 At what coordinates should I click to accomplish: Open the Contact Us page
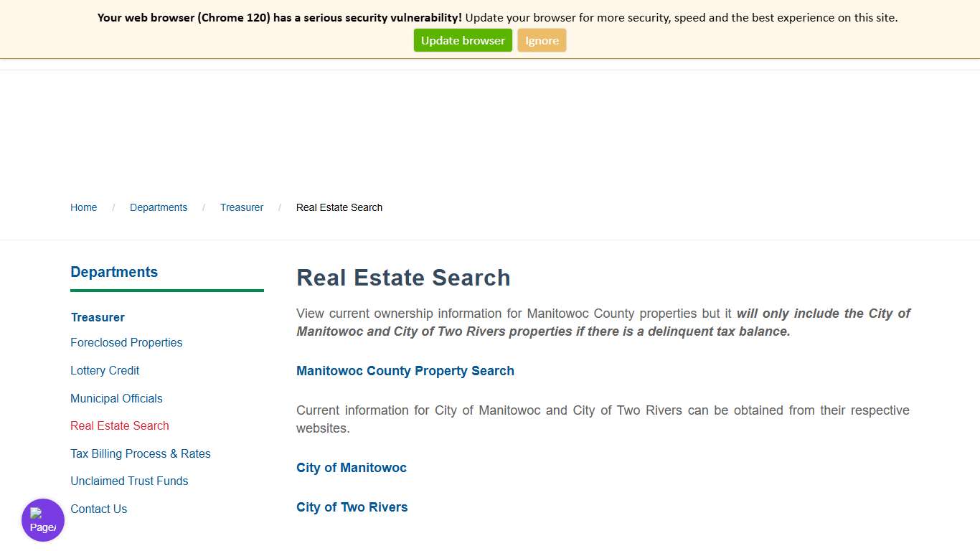pos(98,509)
